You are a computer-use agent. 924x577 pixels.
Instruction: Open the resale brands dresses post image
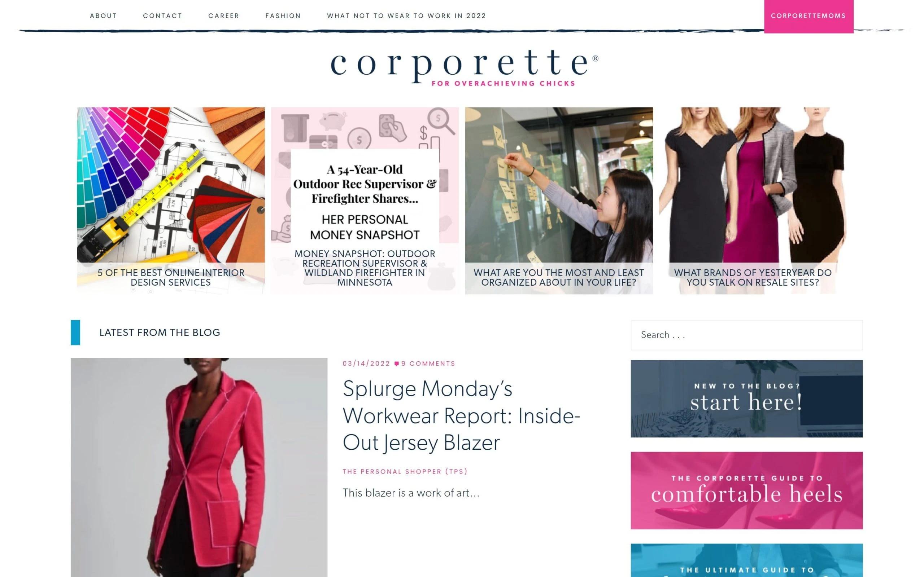753,185
